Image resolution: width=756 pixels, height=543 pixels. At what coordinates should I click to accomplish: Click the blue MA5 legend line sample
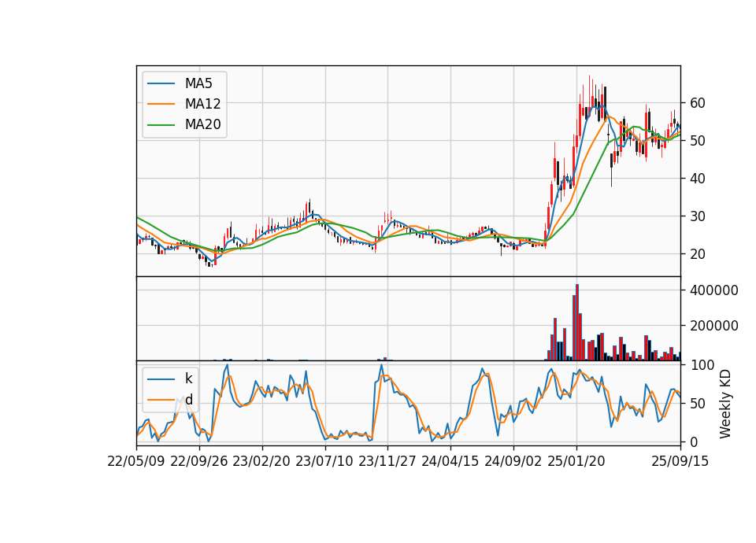(x=161, y=83)
